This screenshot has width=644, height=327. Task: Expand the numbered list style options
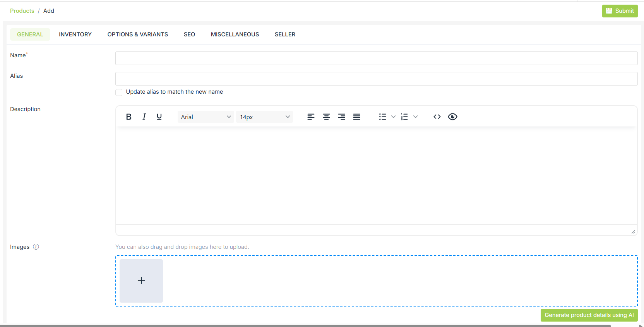(415, 117)
